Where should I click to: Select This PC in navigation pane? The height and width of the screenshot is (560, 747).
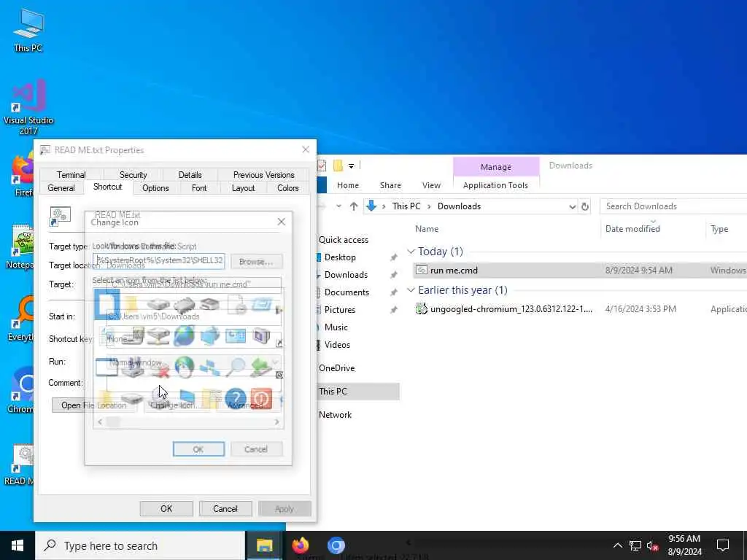click(357, 392)
